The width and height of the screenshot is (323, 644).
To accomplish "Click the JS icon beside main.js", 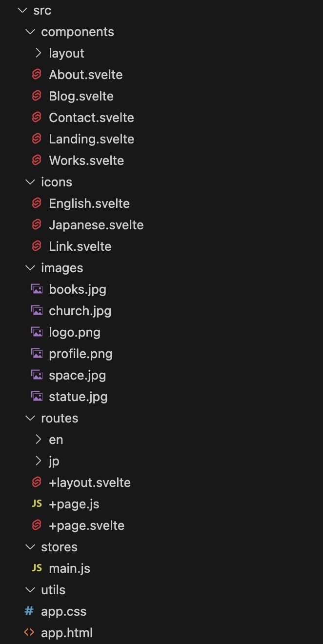I will point(37,568).
